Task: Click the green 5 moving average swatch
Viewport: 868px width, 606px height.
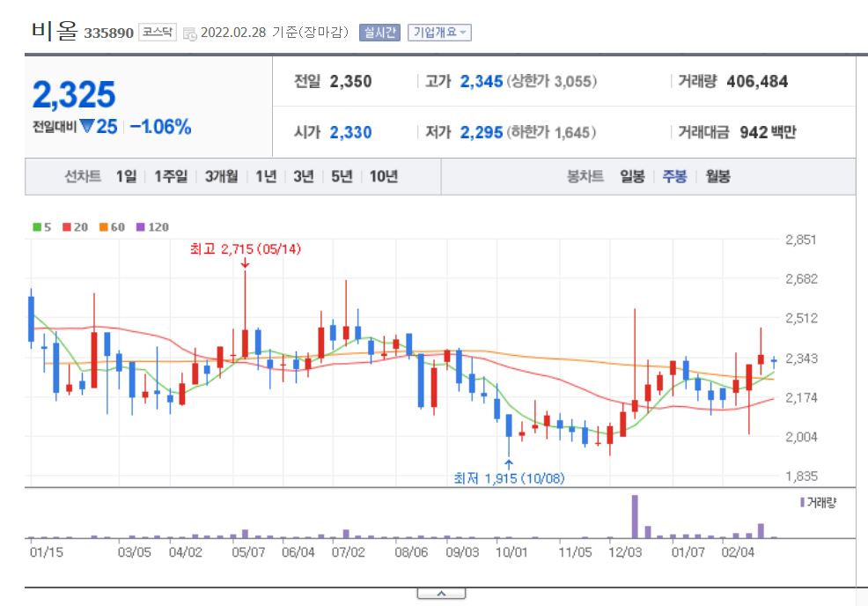Action: [37, 227]
